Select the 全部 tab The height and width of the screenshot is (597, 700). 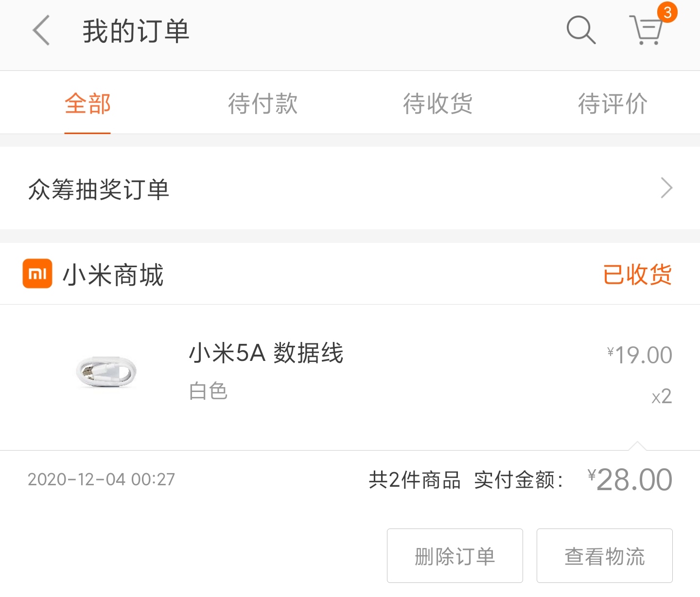click(87, 103)
